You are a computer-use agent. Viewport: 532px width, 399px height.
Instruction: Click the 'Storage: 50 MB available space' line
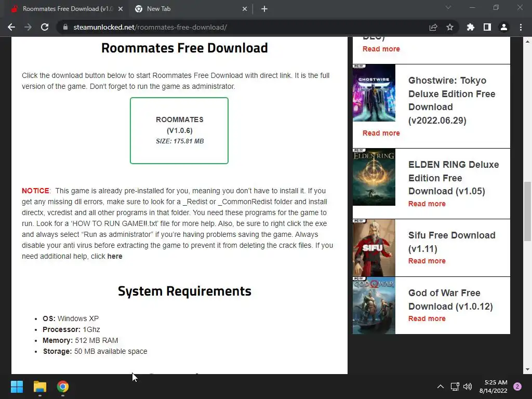coord(95,351)
